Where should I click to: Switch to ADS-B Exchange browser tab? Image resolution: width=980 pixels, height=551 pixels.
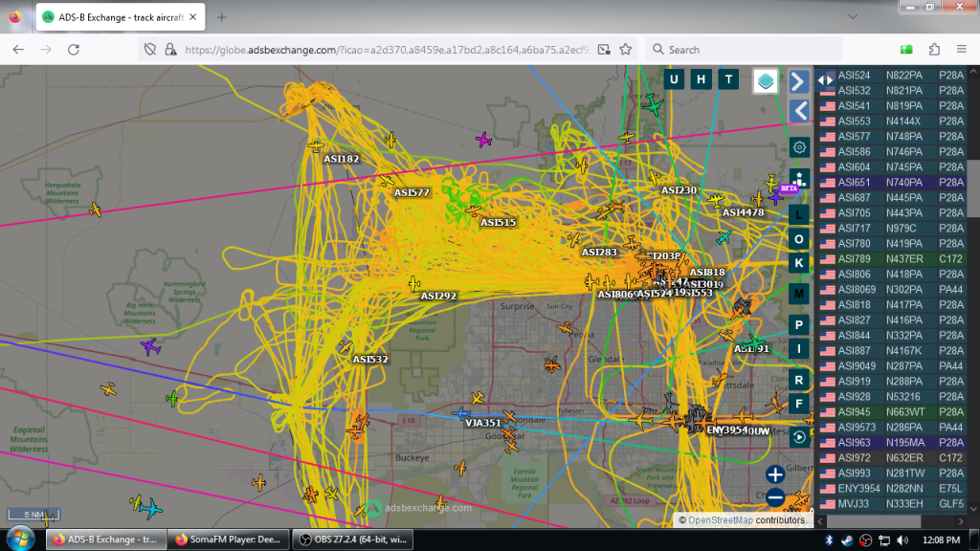pos(121,17)
